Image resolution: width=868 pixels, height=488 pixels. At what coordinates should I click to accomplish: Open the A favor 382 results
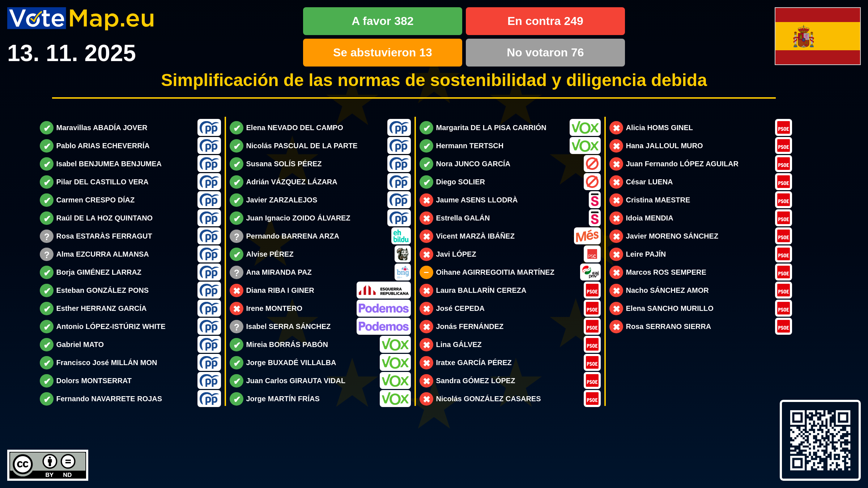coord(382,21)
